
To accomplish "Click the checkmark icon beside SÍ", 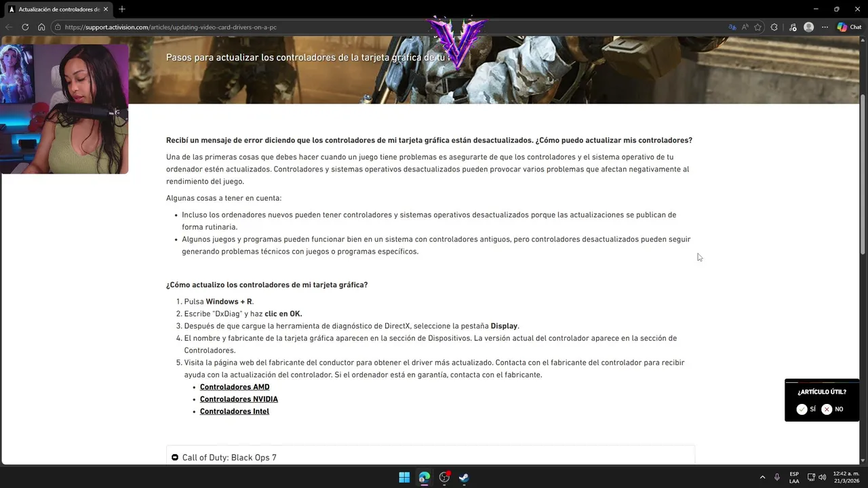I will [802, 409].
